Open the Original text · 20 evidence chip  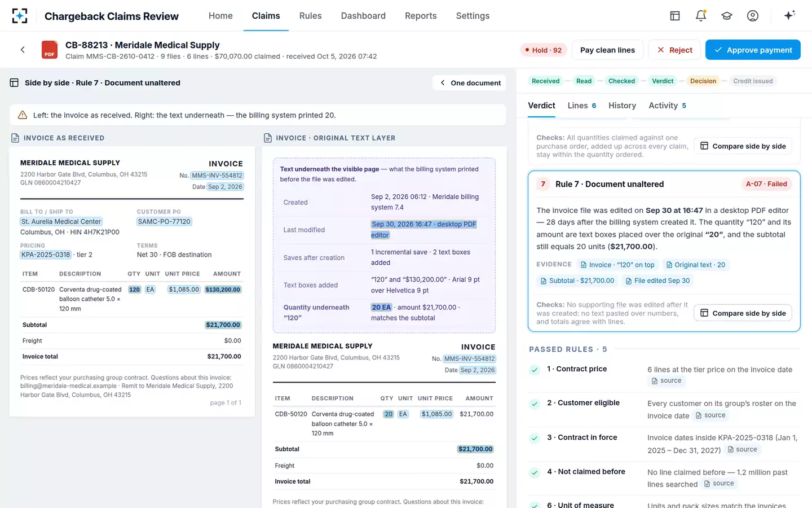(x=695, y=265)
